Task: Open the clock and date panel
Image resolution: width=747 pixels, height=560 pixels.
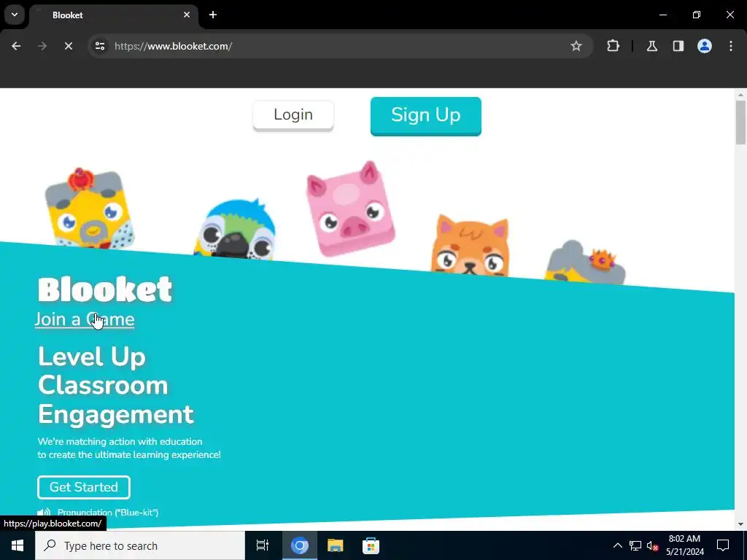Action: click(684, 545)
